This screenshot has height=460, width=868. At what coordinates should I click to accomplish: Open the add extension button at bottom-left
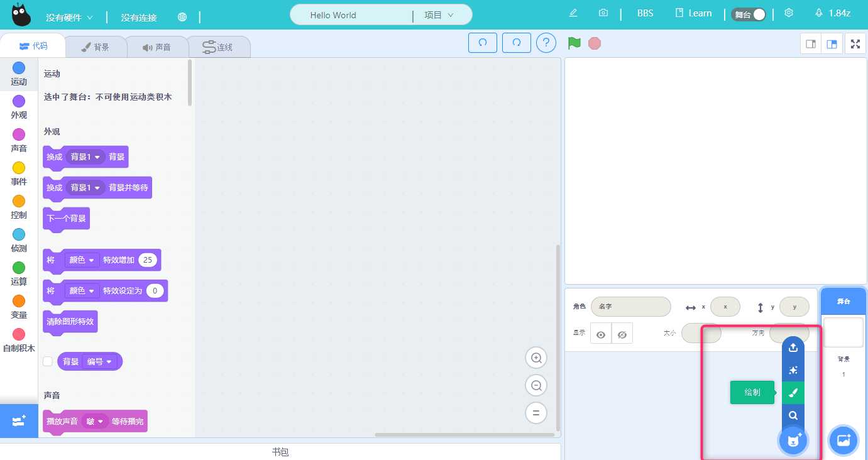coord(19,421)
